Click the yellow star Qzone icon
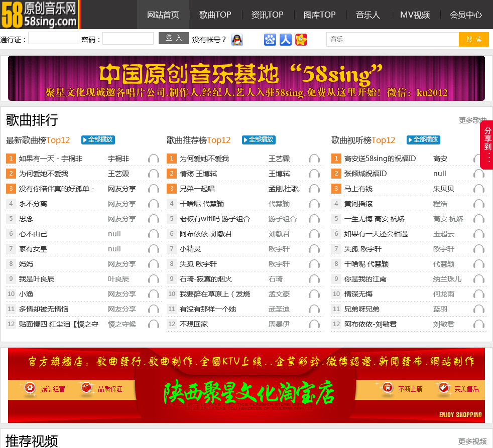 [x=301, y=40]
